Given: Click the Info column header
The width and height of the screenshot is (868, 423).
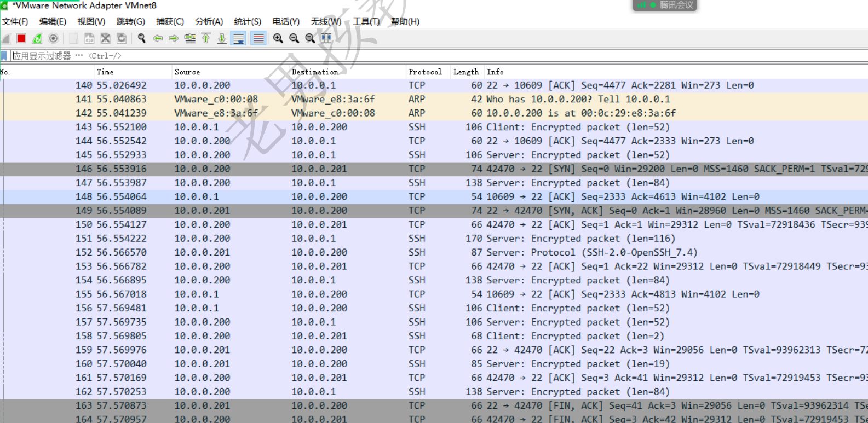Looking at the screenshot, I should tap(676, 72).
